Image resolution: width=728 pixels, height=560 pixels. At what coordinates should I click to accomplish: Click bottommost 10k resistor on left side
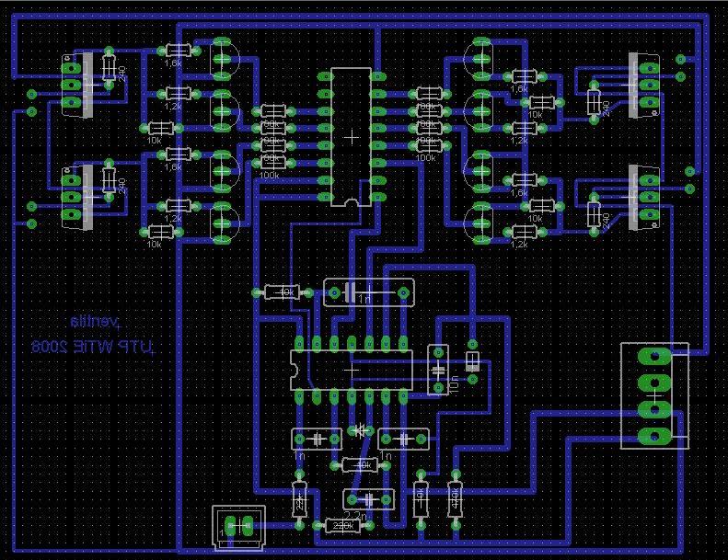click(x=160, y=232)
